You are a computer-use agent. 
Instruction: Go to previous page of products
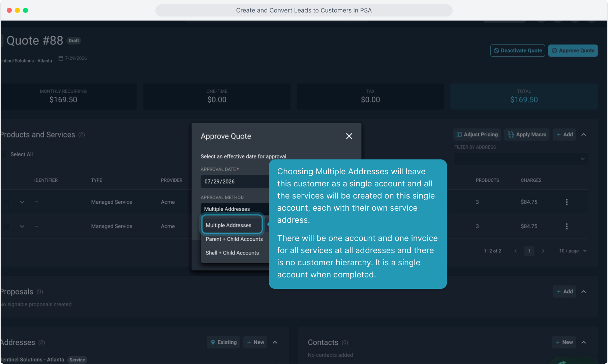point(515,251)
